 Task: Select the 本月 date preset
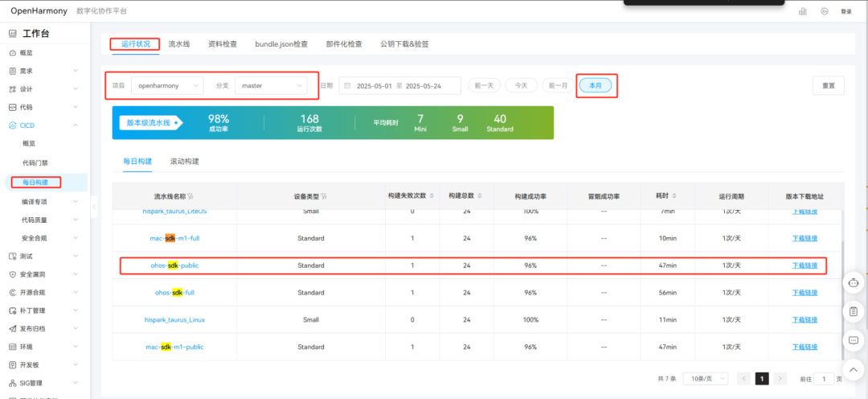[595, 85]
